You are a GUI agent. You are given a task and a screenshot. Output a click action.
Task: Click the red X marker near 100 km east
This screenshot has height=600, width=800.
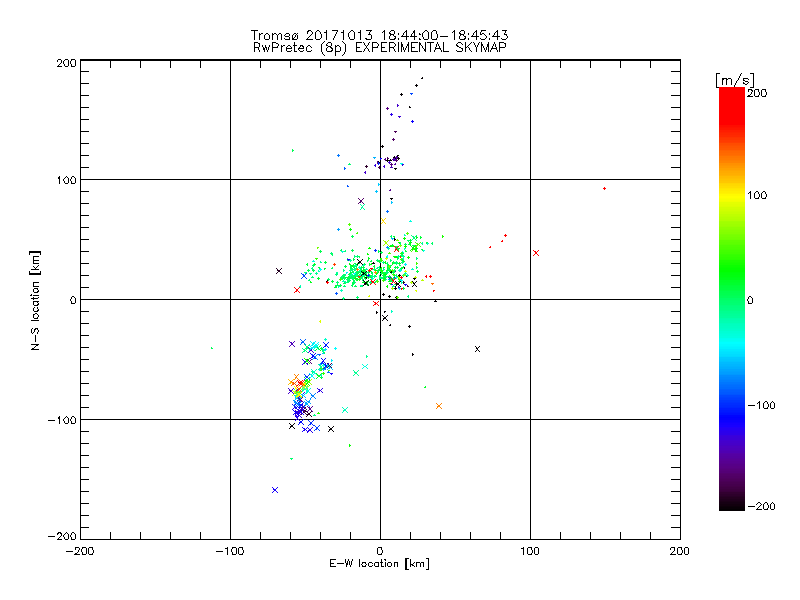pyautogui.click(x=536, y=253)
